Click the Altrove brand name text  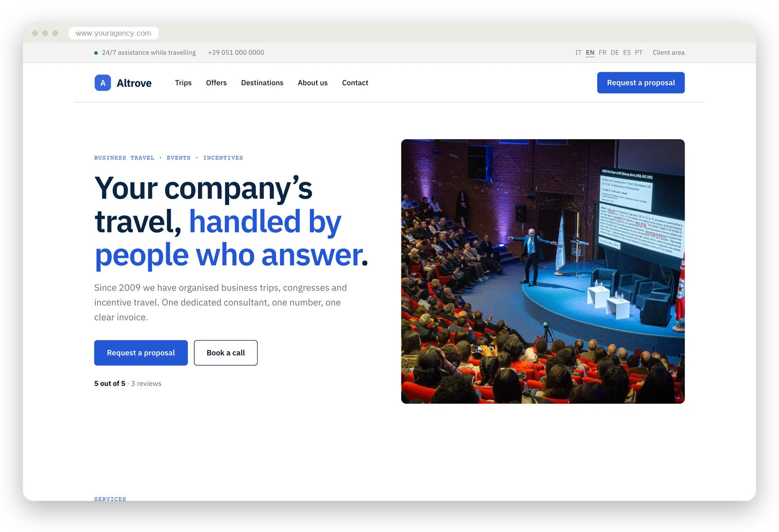[134, 83]
